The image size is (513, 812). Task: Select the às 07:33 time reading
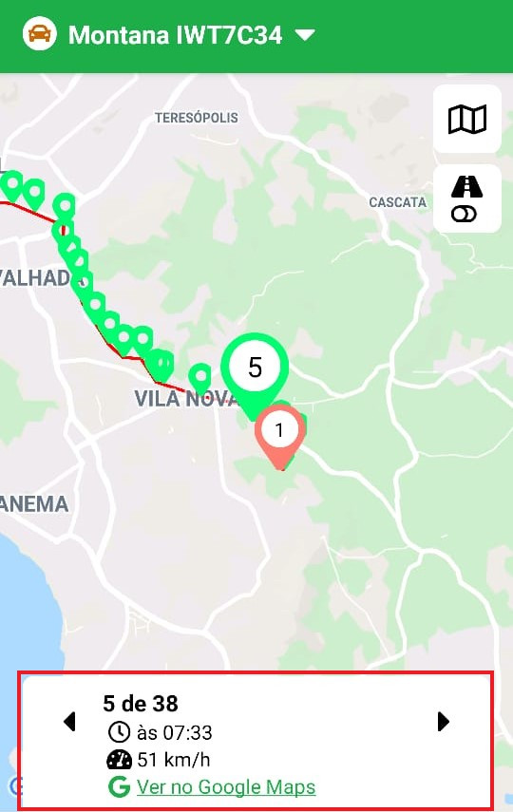[175, 733]
